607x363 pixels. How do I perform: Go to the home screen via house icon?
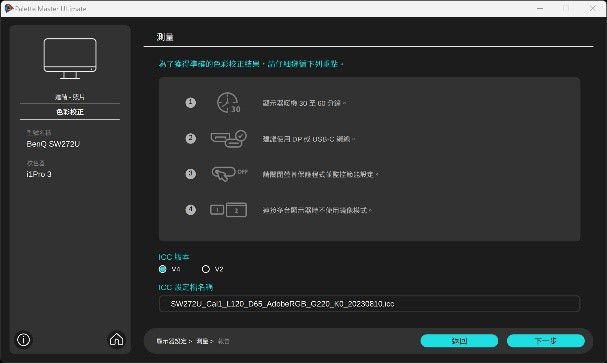[x=116, y=339]
